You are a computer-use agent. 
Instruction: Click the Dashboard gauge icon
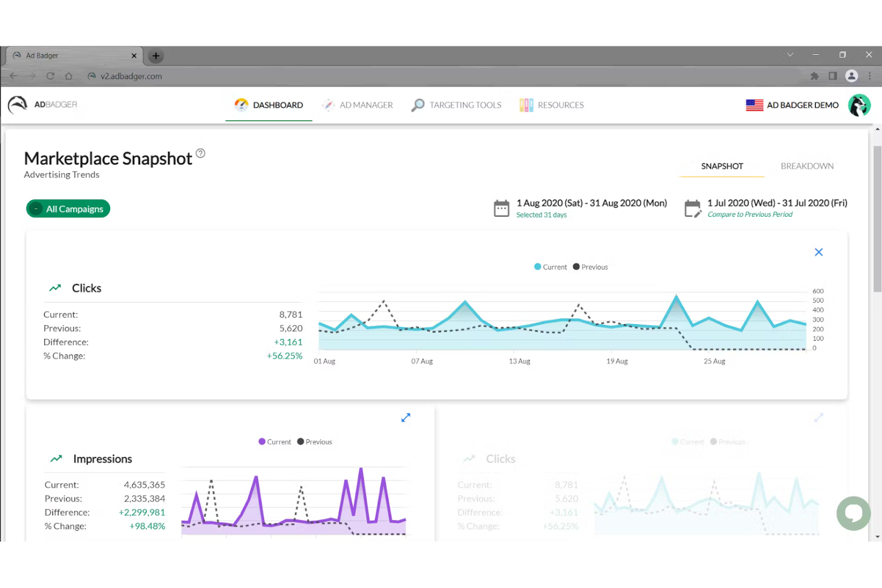(241, 105)
